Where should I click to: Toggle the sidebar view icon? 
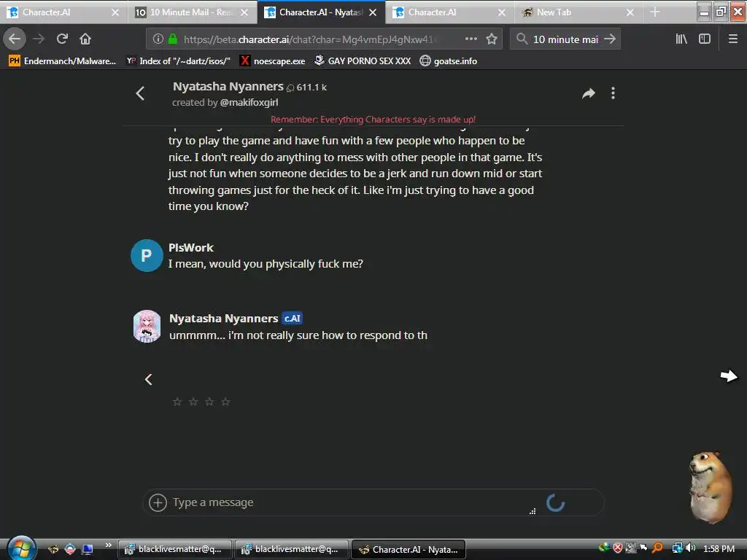(x=705, y=39)
